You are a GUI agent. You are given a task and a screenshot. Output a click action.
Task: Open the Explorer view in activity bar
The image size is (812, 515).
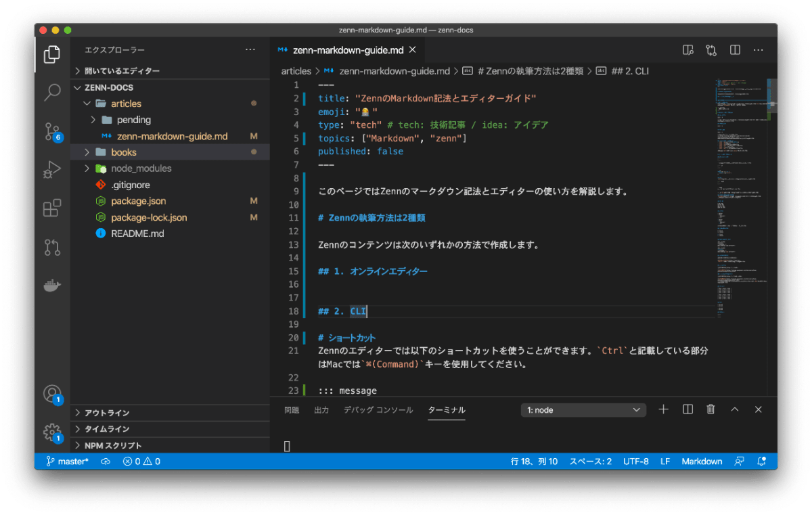[52, 55]
